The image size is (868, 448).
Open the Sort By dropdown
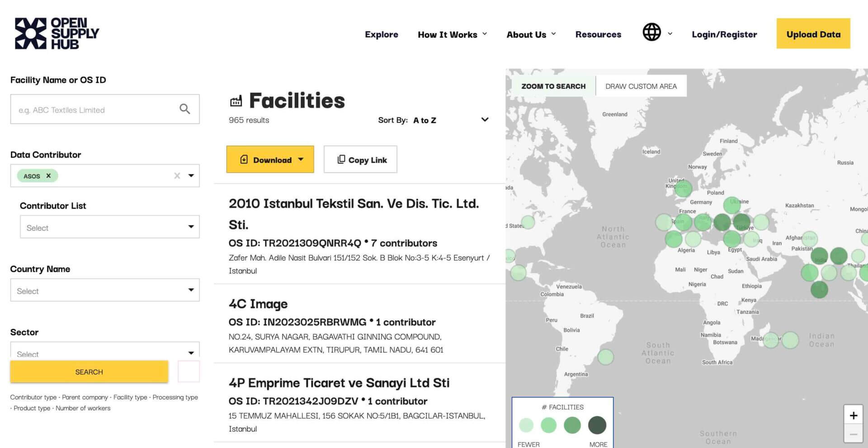tap(484, 119)
